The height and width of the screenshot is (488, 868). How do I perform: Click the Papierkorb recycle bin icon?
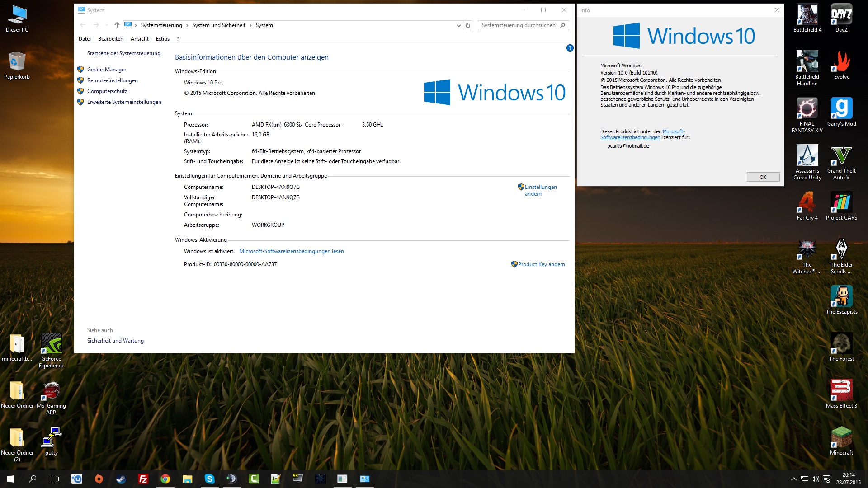coord(17,65)
